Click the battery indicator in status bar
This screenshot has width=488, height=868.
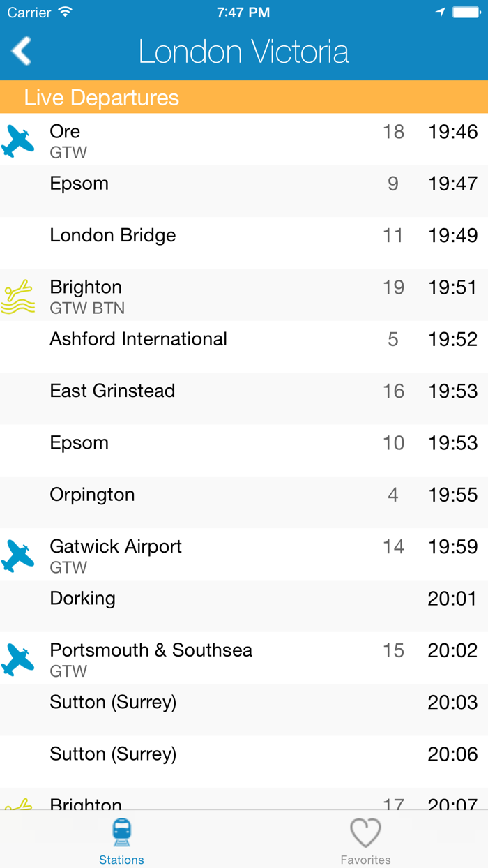pyautogui.click(x=466, y=12)
